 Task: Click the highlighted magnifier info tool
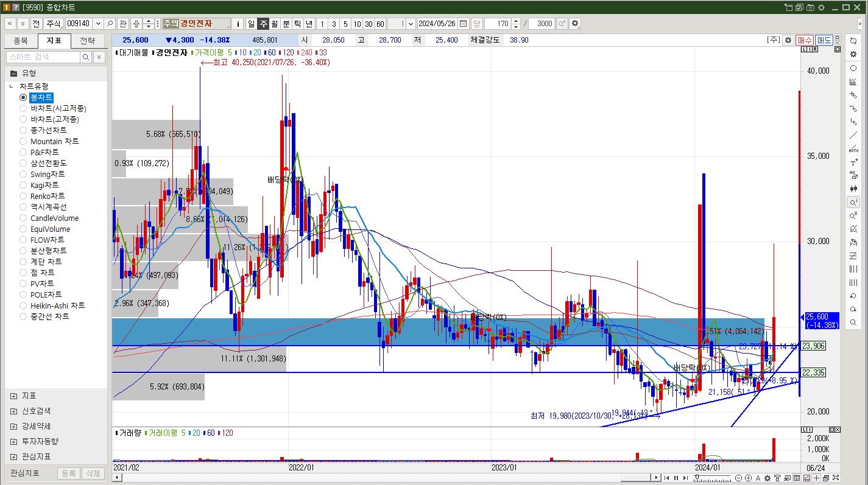[853, 202]
